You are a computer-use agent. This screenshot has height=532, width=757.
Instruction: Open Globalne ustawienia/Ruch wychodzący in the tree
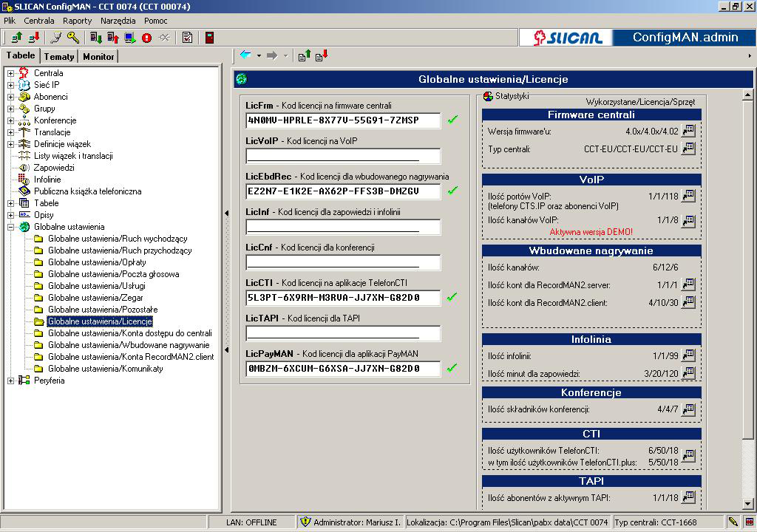(118, 239)
